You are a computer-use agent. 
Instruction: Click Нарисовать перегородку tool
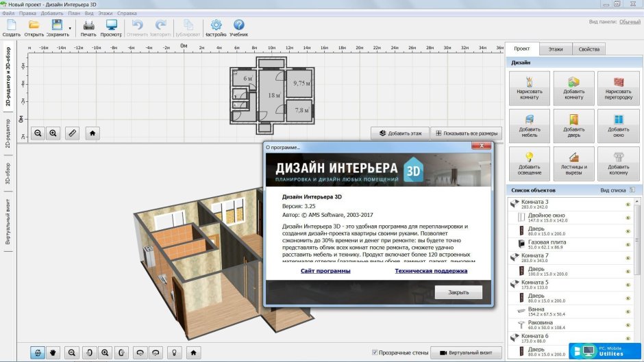tap(619, 89)
